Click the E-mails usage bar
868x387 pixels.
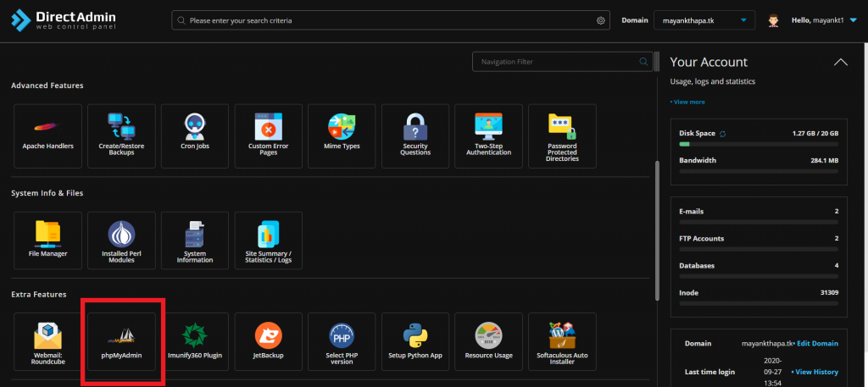click(x=759, y=222)
